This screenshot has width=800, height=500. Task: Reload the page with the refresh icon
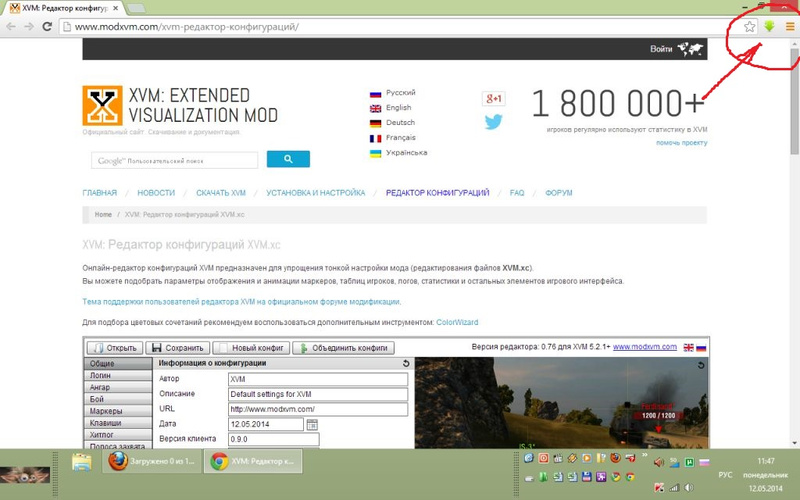[x=47, y=26]
